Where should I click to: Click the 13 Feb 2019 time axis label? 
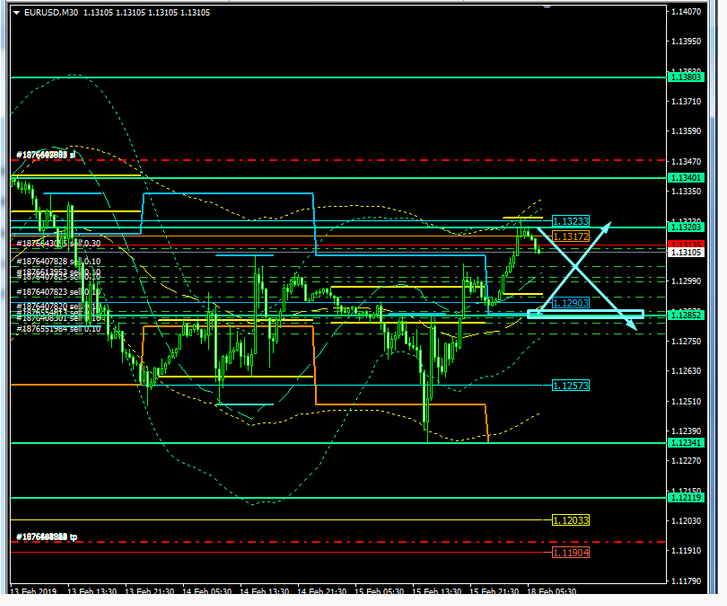coord(32,591)
